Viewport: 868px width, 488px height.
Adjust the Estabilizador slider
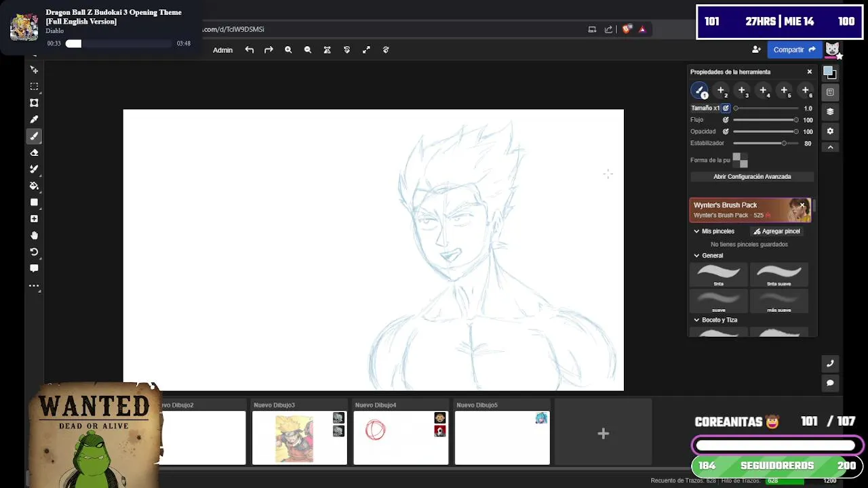tap(766, 143)
